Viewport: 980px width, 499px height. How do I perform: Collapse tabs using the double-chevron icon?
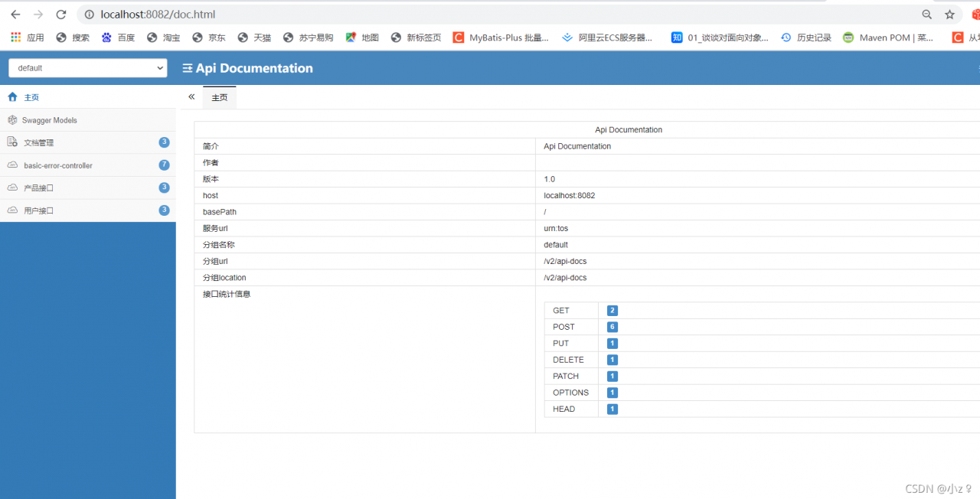[191, 97]
